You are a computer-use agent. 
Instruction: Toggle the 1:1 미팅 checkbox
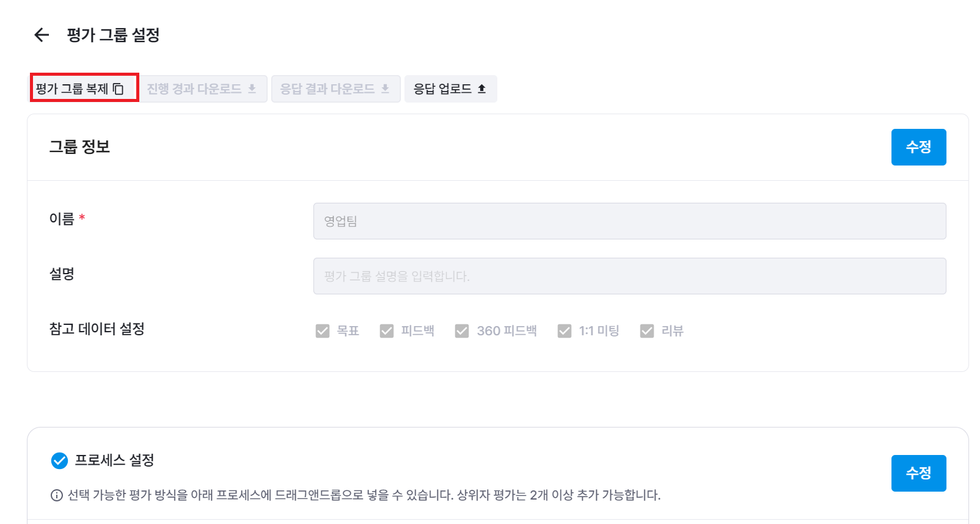click(565, 331)
